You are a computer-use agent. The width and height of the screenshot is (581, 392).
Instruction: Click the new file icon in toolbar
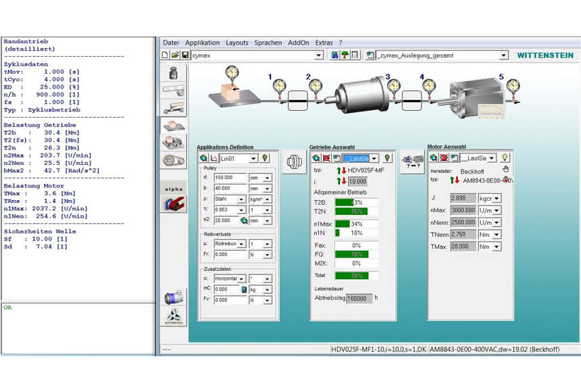(166, 55)
